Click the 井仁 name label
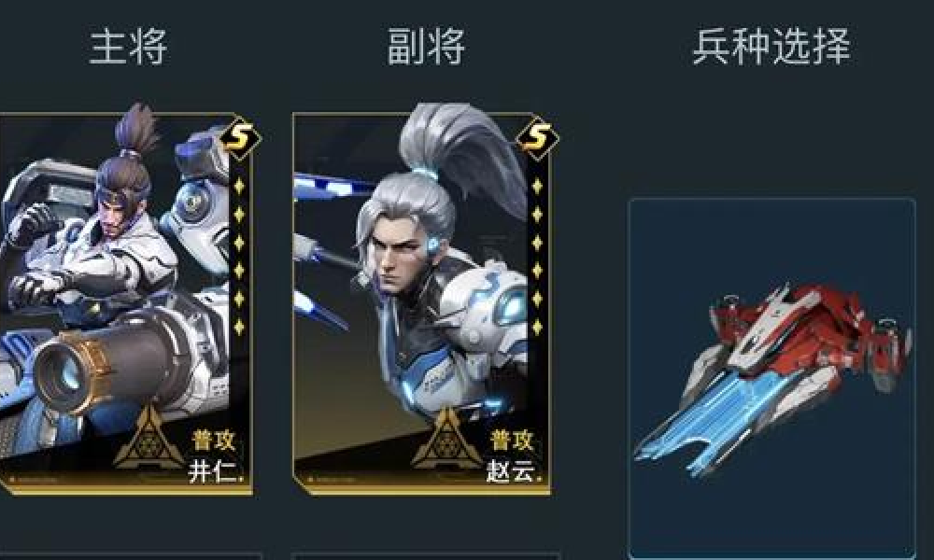The image size is (934, 560). [215, 472]
